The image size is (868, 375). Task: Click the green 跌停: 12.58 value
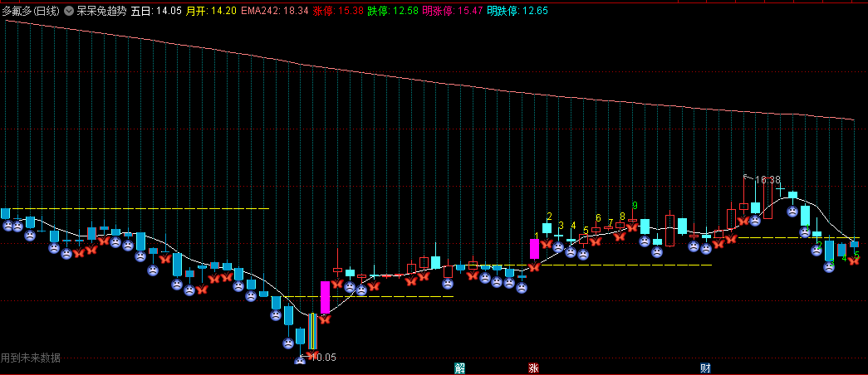[393, 11]
